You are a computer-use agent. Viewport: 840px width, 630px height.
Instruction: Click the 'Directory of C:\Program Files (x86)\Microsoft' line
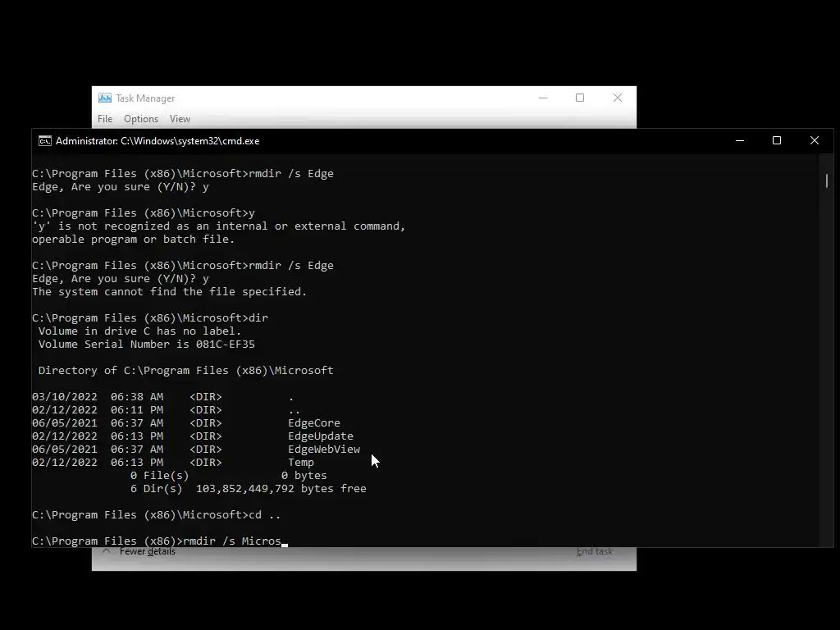coord(185,371)
